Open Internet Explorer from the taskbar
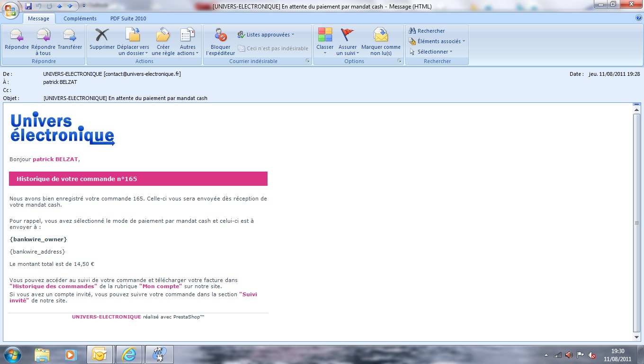Screen dimensions: 644x364 (129, 355)
